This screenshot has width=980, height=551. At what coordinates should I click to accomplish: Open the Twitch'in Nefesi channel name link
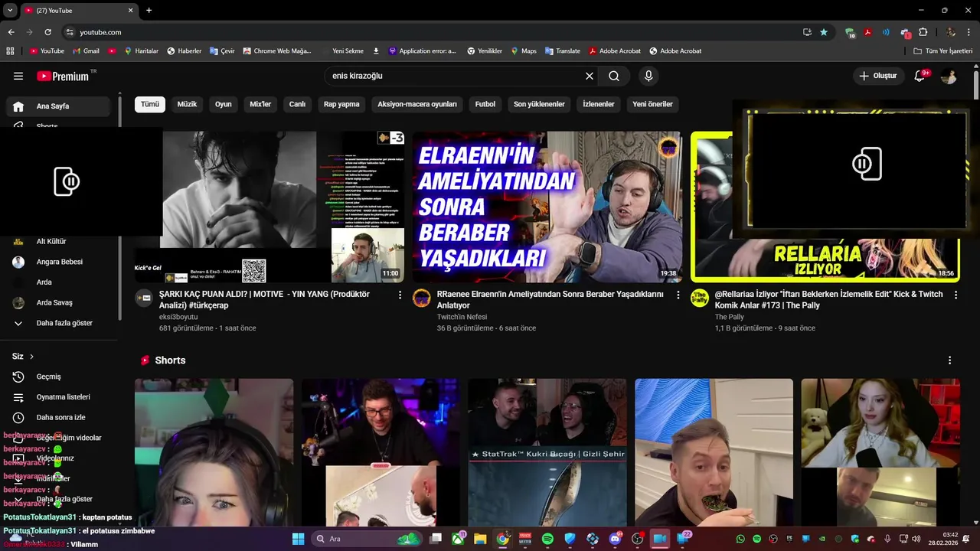[x=462, y=317]
